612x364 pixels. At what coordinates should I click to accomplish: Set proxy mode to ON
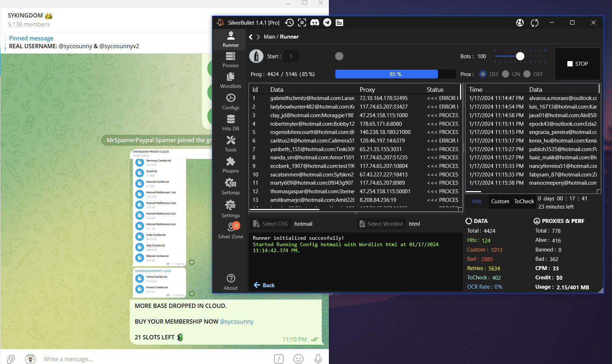(505, 74)
